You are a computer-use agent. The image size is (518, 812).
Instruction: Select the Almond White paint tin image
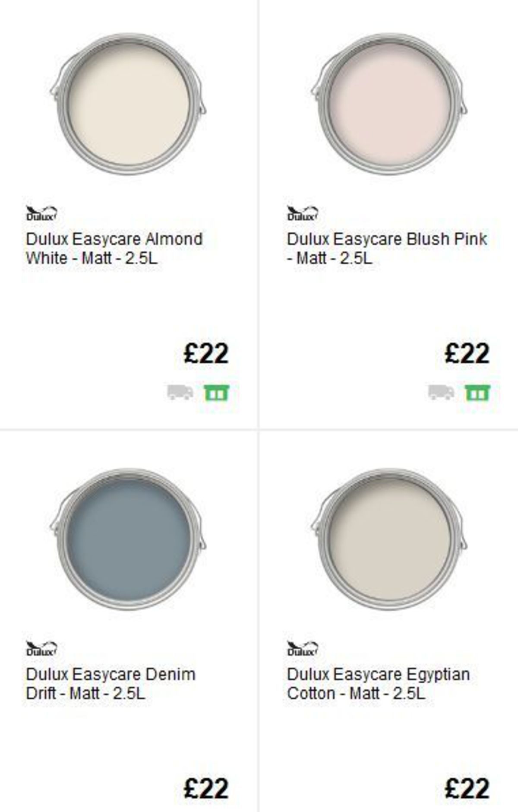coord(129,104)
